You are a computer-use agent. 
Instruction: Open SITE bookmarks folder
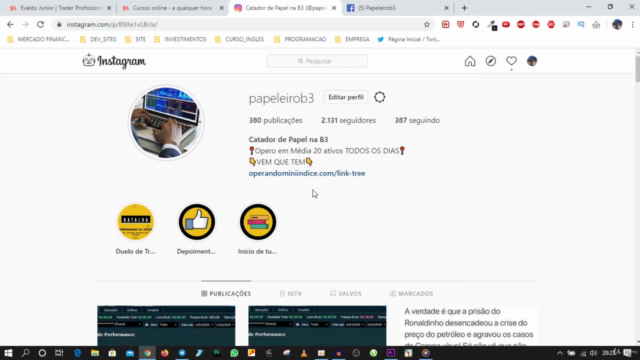click(136, 40)
